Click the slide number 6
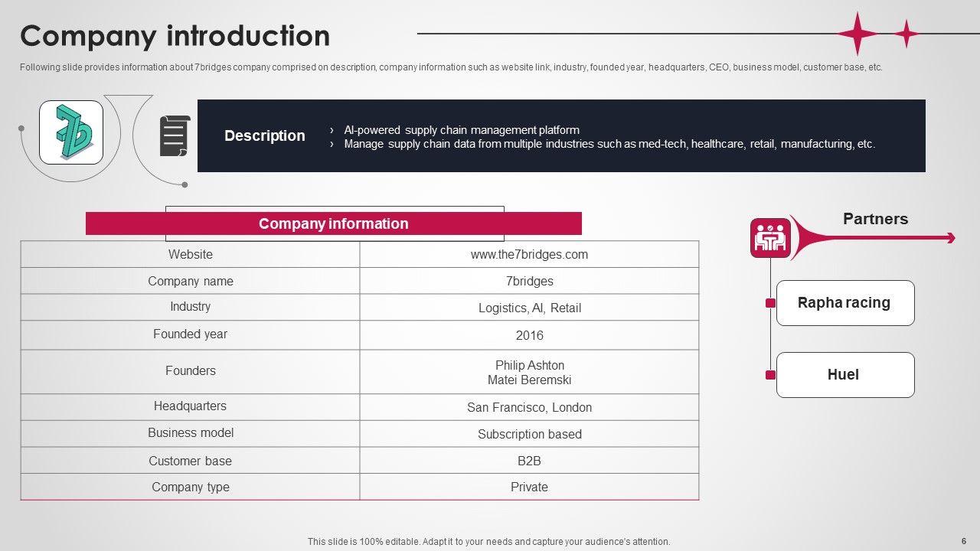 (964, 541)
